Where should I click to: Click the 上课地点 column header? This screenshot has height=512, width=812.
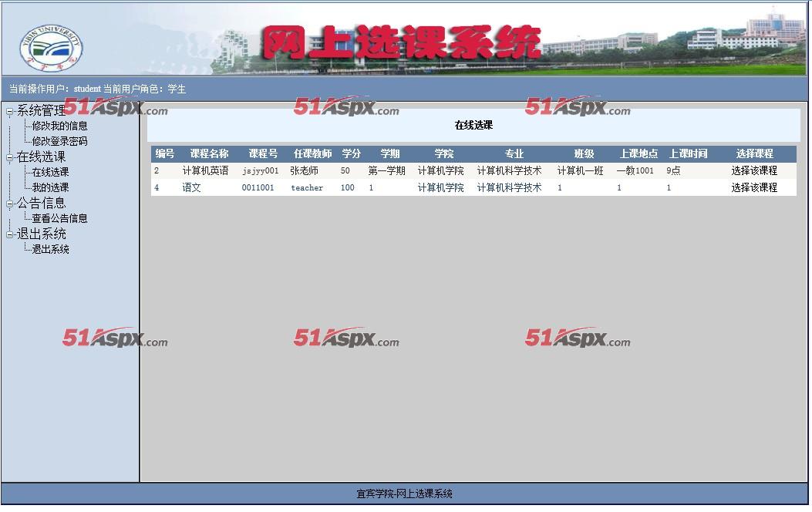click(x=638, y=153)
